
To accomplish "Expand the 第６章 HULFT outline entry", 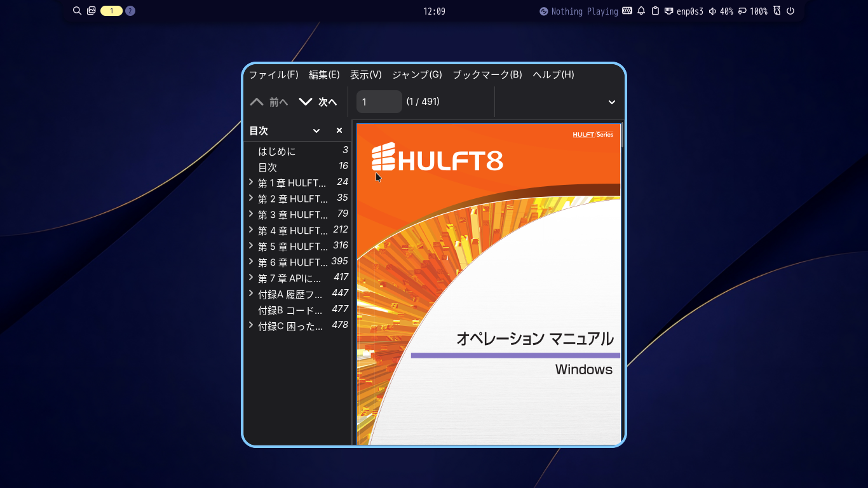I will coord(251,262).
